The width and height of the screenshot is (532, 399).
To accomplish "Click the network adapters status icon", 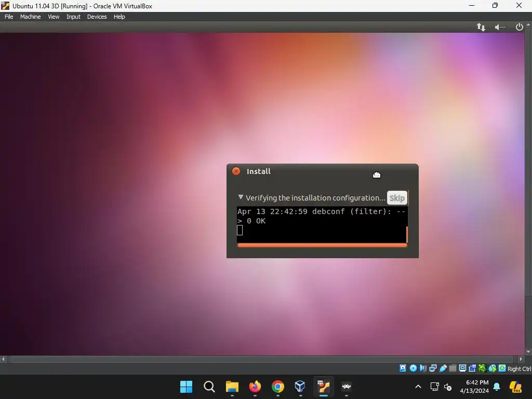I will click(433, 368).
